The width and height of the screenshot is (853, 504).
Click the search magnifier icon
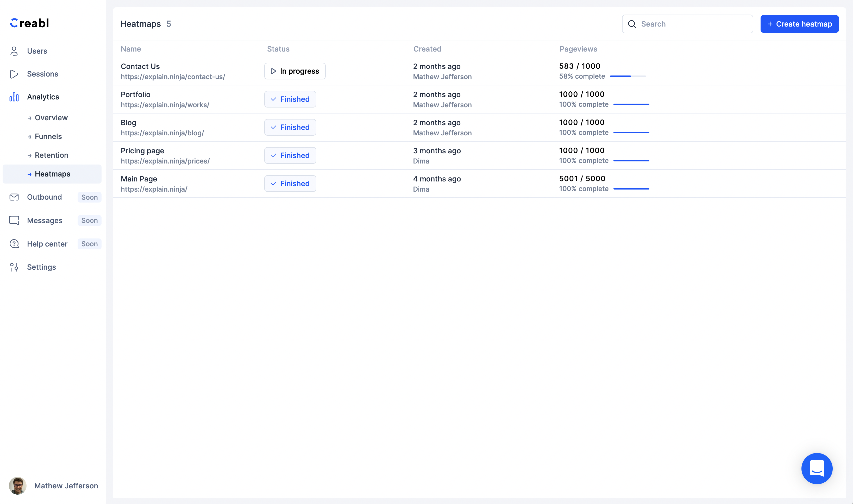click(x=632, y=24)
